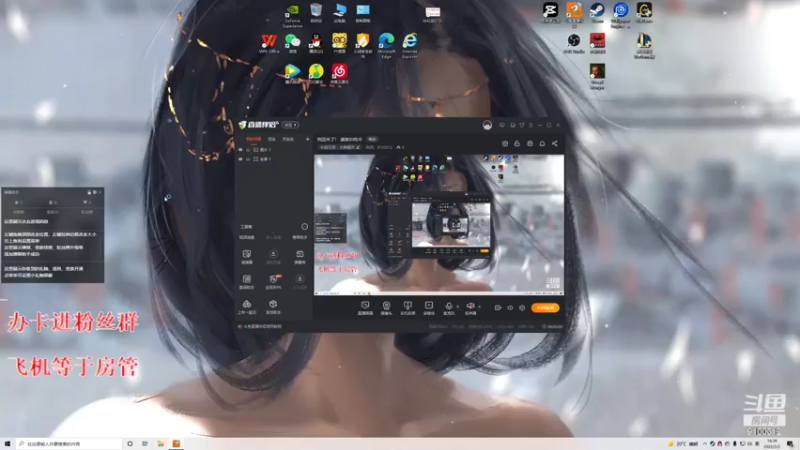Viewport: 800px width, 450px height.
Task: Select the red NetEase Cloud Music icon
Action: [339, 73]
